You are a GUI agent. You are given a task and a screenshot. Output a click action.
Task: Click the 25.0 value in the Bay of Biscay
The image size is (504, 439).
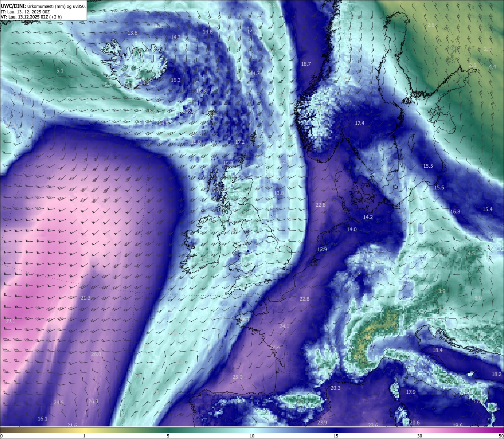[237, 377]
